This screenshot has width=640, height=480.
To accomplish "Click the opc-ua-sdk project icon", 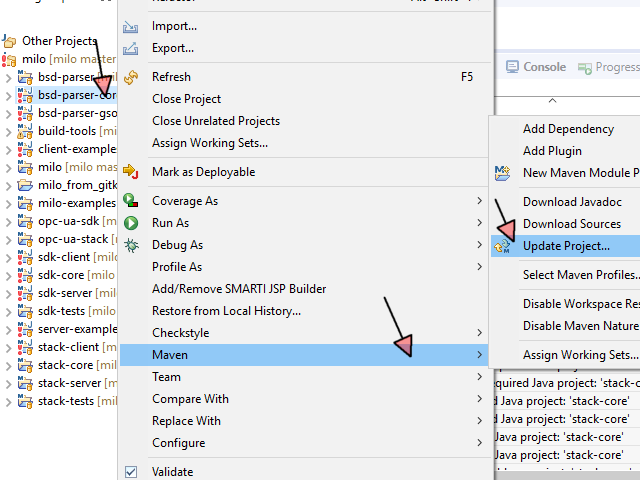I will (25, 221).
